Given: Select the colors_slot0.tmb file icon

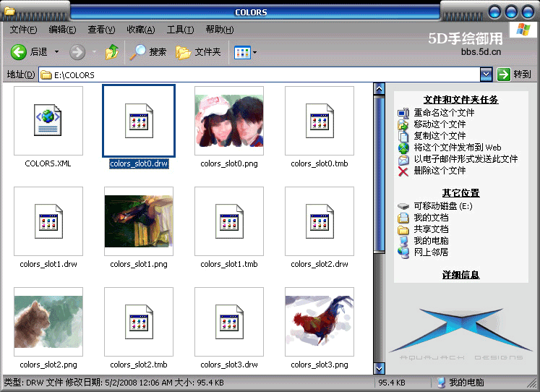Looking at the screenshot, I should [320, 121].
